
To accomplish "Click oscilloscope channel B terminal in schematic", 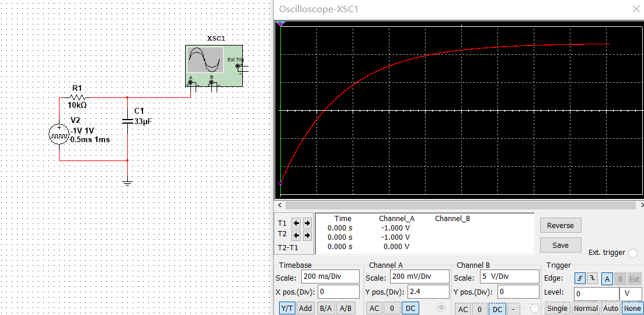I will [211, 83].
